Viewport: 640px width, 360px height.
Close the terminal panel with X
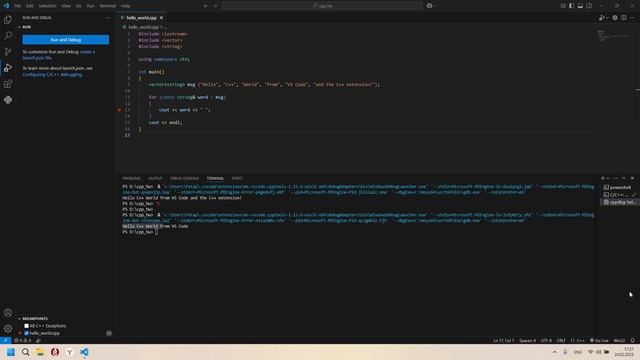pyautogui.click(x=632, y=178)
